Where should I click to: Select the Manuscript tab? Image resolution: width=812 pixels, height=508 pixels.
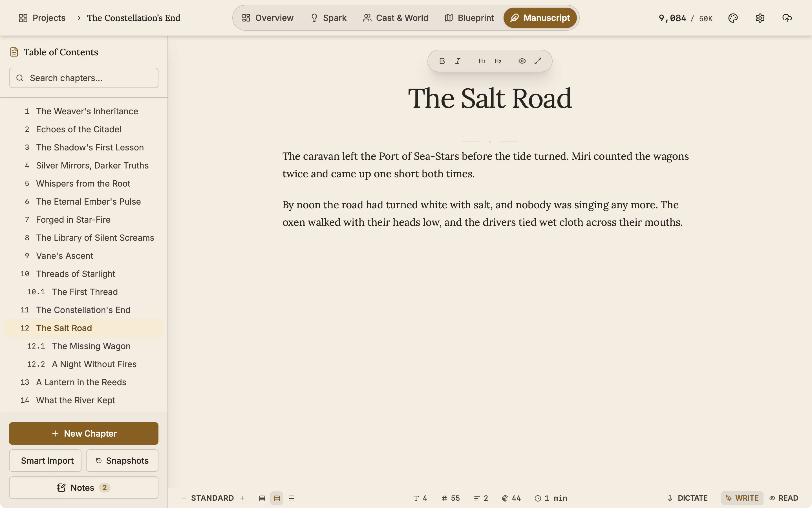pos(540,18)
